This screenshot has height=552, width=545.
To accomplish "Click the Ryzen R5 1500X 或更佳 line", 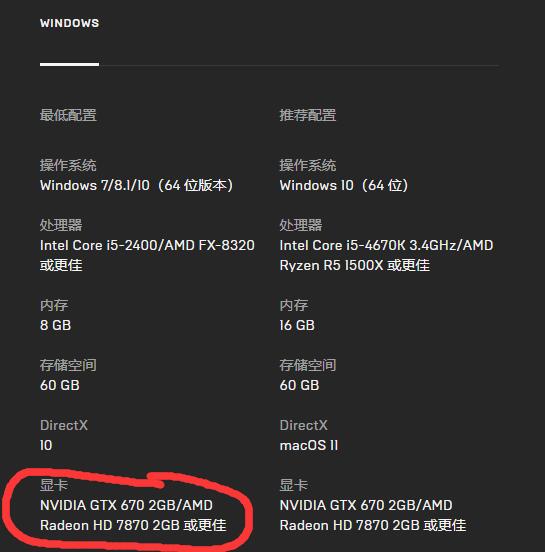I will coord(355,265).
